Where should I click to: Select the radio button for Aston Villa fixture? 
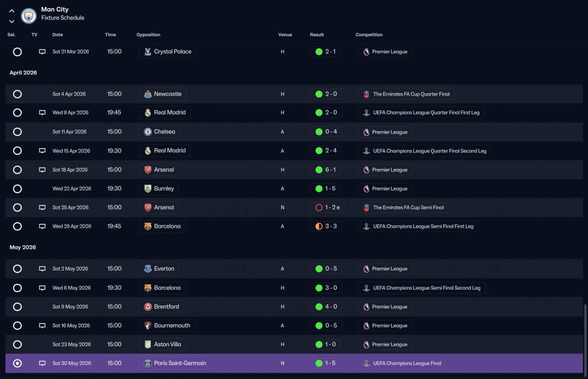(x=17, y=345)
